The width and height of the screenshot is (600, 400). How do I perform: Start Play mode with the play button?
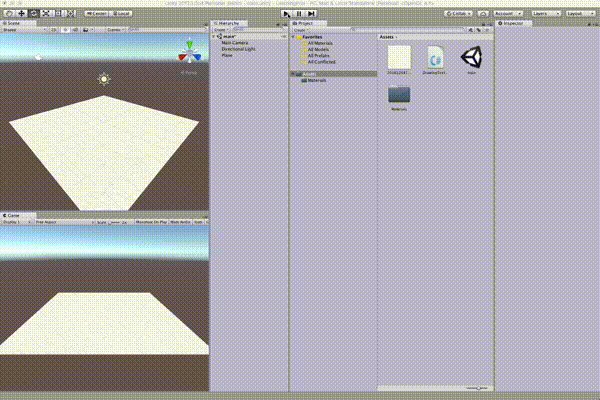(x=286, y=13)
